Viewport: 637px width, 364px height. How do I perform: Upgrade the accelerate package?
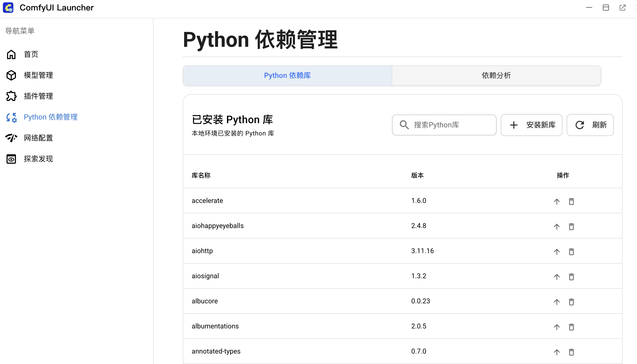click(557, 201)
